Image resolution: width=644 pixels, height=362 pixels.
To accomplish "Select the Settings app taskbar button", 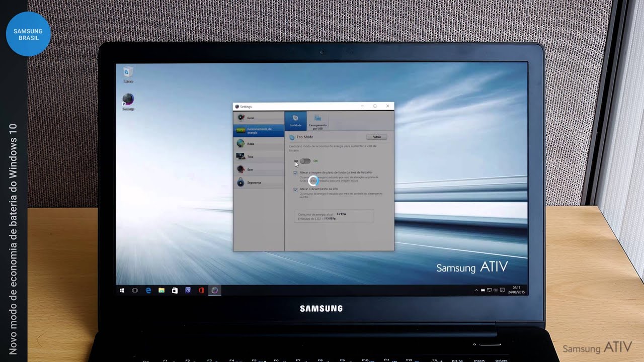I will tap(215, 290).
